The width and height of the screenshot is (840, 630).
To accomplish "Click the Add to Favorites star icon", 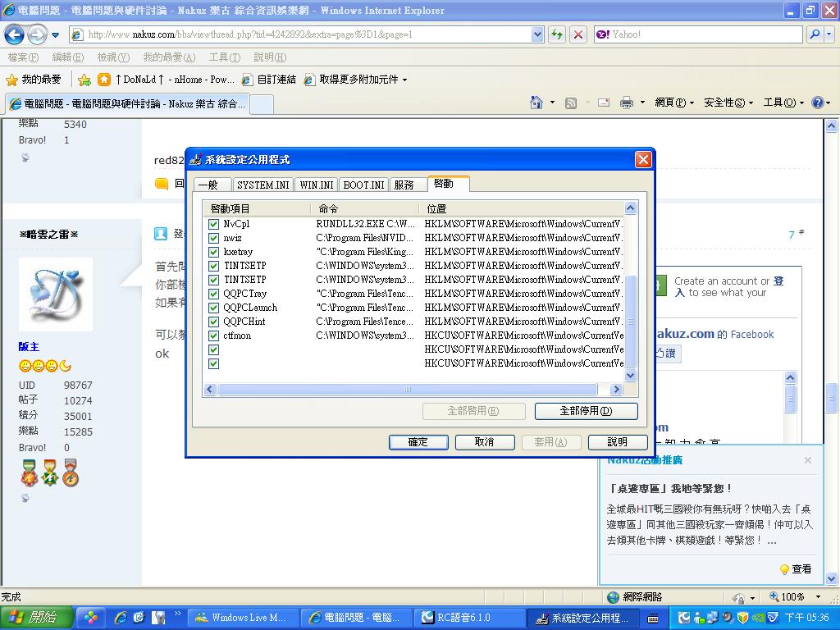I will pos(84,80).
